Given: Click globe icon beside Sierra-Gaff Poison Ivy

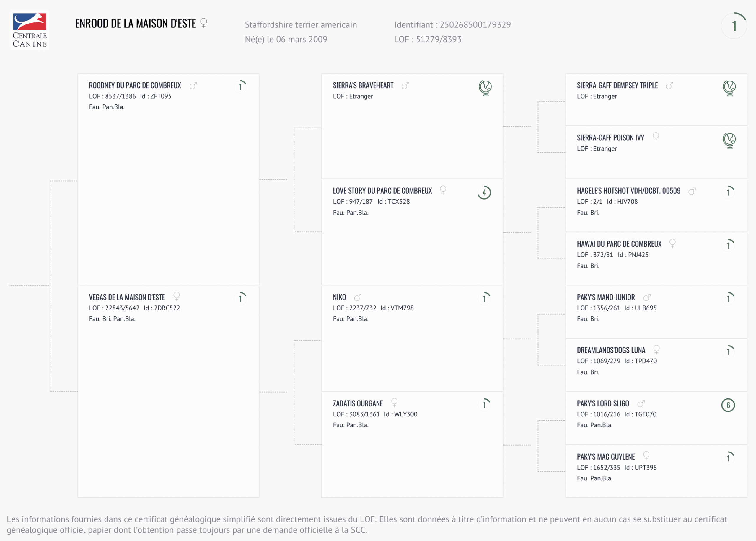Looking at the screenshot, I should click(729, 140).
